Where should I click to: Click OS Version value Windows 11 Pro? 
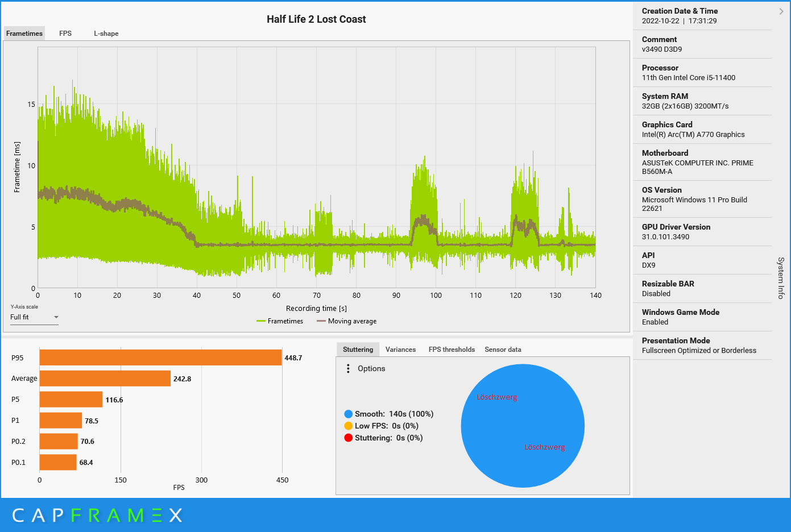[694, 204]
